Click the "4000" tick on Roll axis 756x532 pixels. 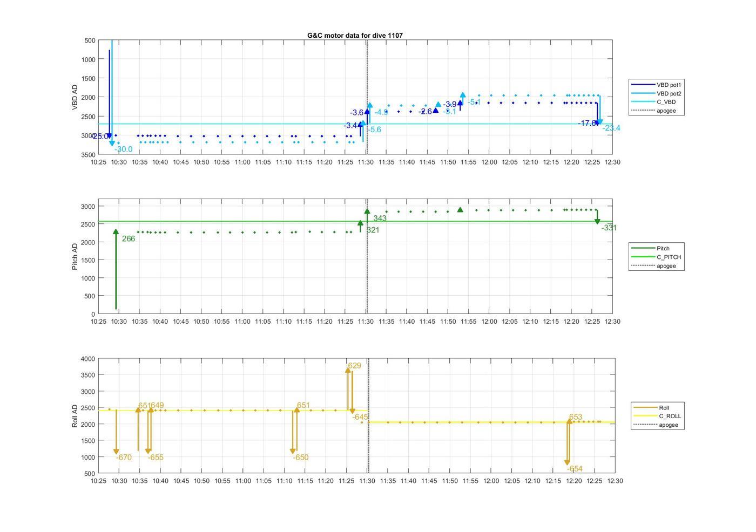click(89, 359)
